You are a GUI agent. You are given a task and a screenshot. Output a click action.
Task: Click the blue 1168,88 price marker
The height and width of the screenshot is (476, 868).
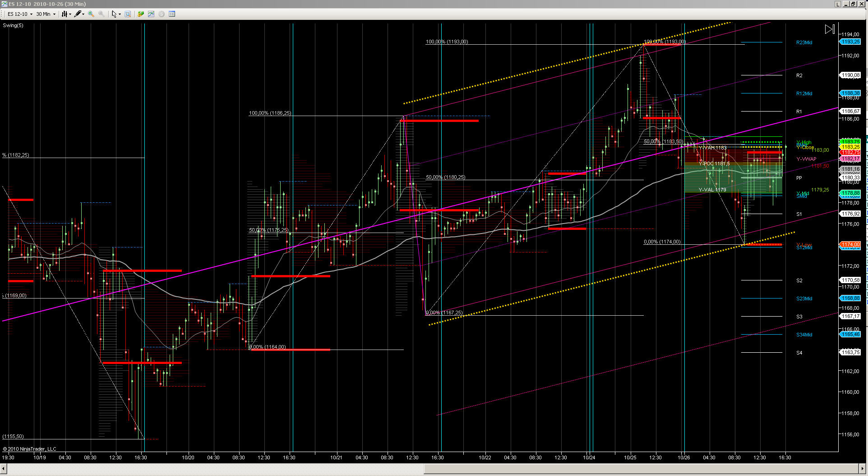click(x=850, y=298)
